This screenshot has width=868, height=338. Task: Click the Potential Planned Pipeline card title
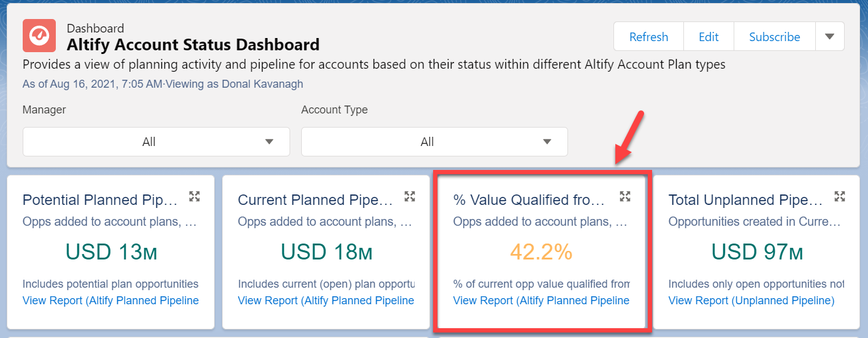click(100, 200)
